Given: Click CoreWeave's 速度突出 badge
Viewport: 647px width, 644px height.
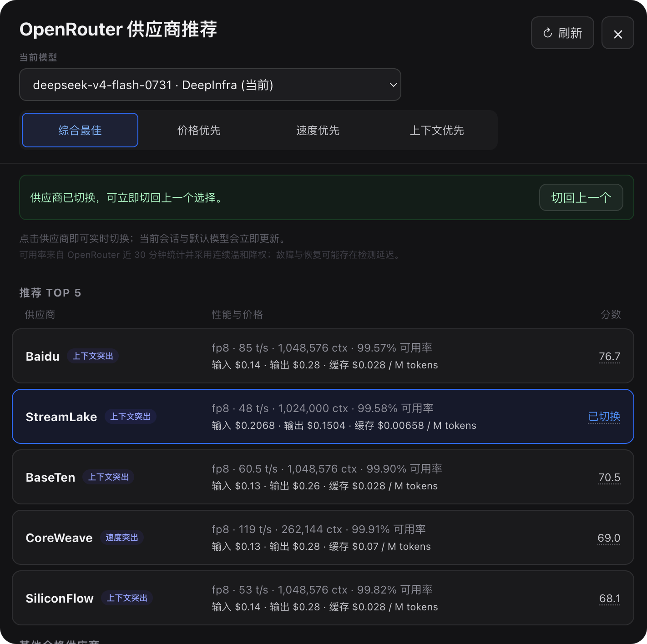Looking at the screenshot, I should (122, 538).
